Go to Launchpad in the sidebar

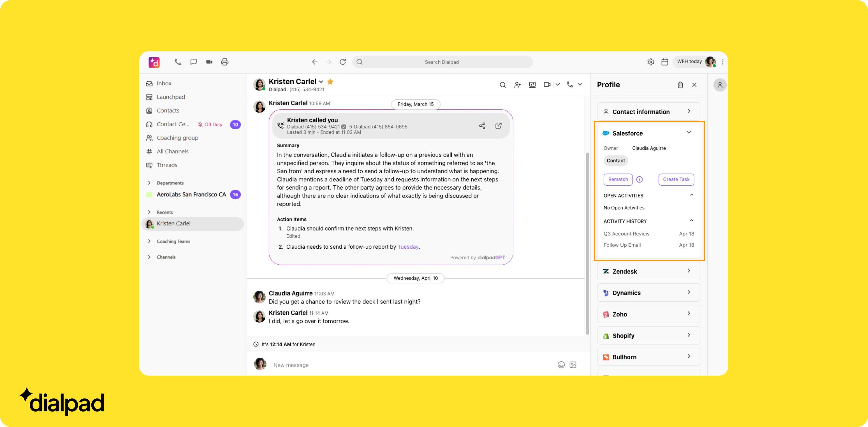170,97
